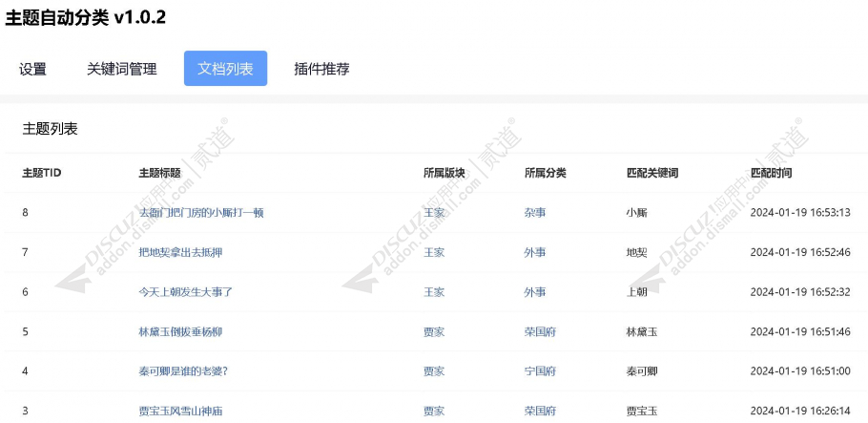Click keyword 地契
The height and width of the screenshot is (423, 868).
636,252
